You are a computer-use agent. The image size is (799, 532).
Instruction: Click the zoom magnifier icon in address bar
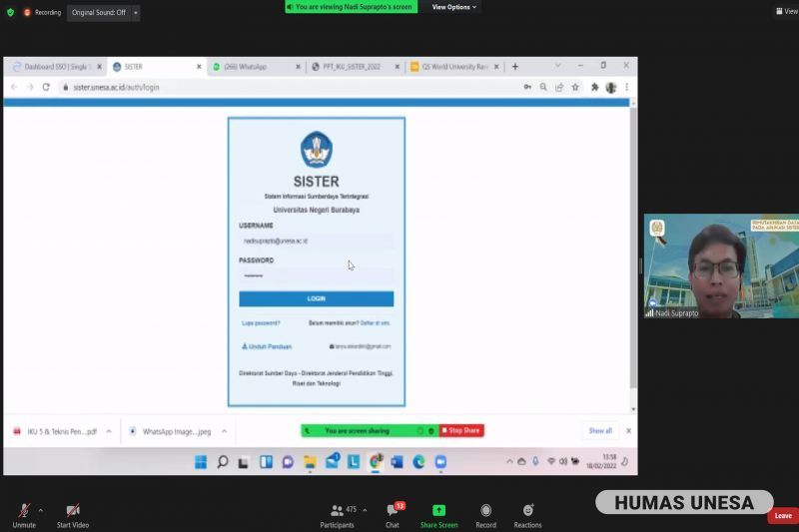click(543, 87)
